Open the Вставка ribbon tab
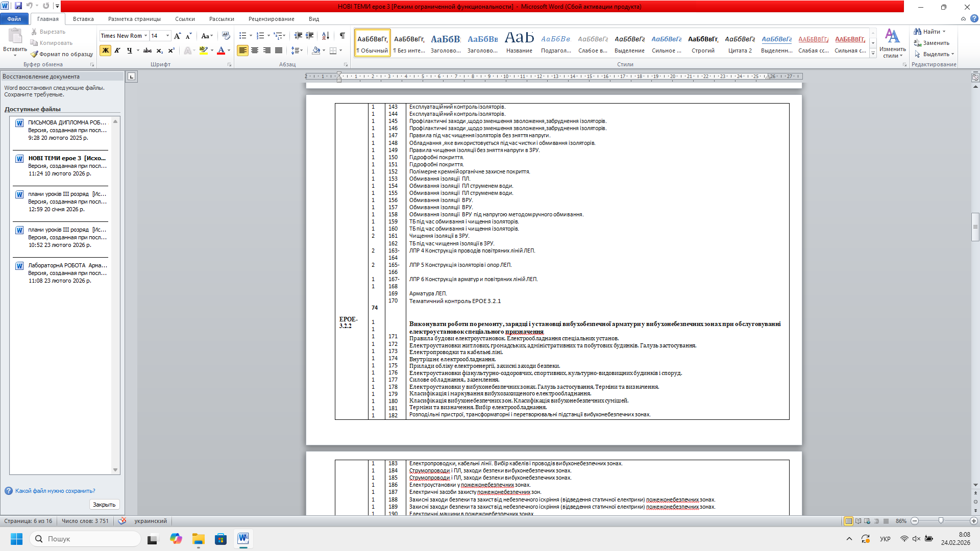This screenshot has width=980, height=551. click(x=83, y=19)
